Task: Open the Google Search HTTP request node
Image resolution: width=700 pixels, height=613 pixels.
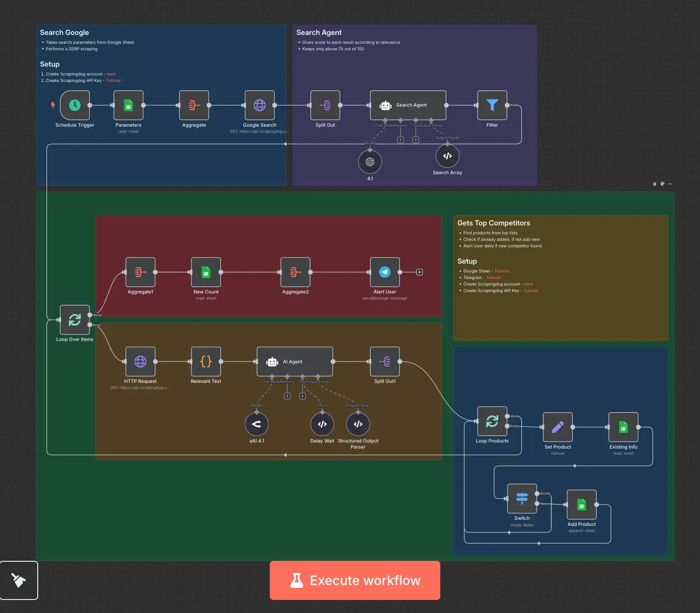Action: [x=260, y=106]
